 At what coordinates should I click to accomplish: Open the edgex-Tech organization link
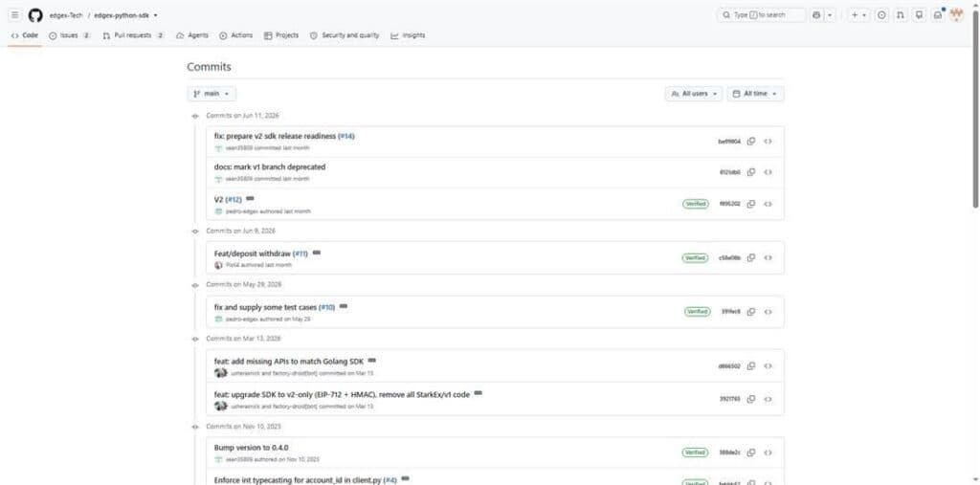tap(66, 15)
